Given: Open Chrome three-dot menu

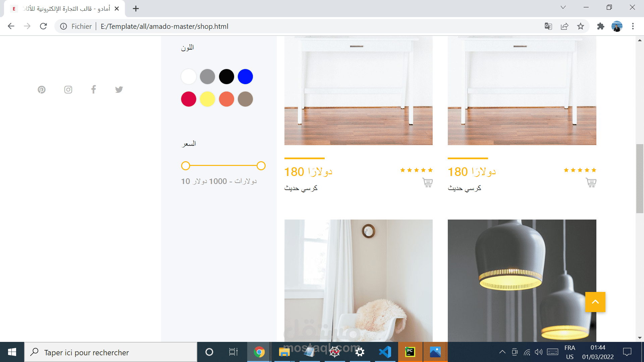Looking at the screenshot, I should coord(633,26).
